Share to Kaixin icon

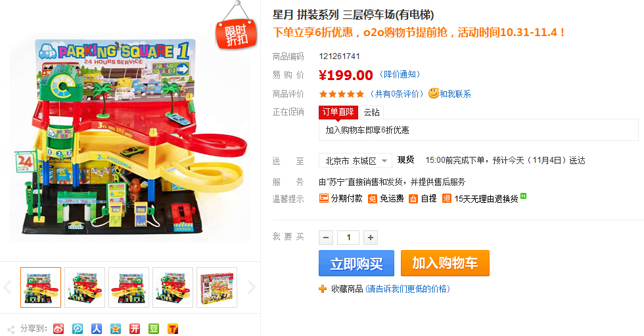click(x=135, y=329)
